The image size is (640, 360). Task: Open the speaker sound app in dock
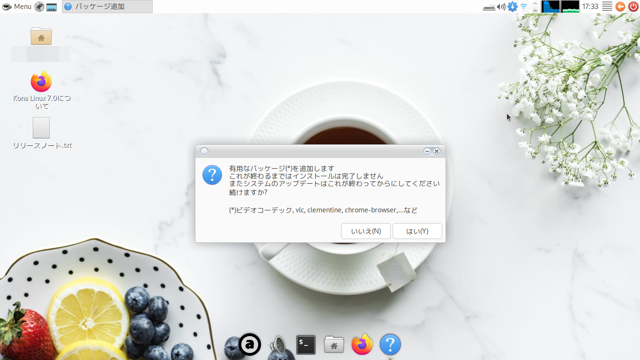click(x=279, y=345)
